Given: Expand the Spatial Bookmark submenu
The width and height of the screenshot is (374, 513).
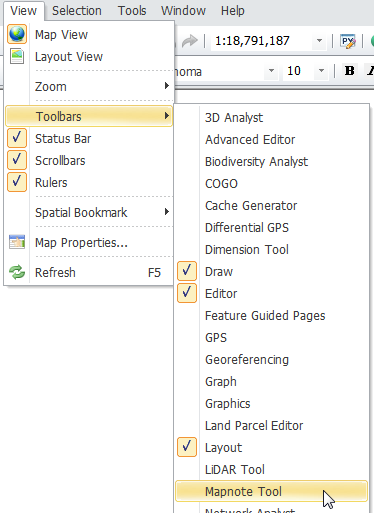Looking at the screenshot, I should click(89, 212).
